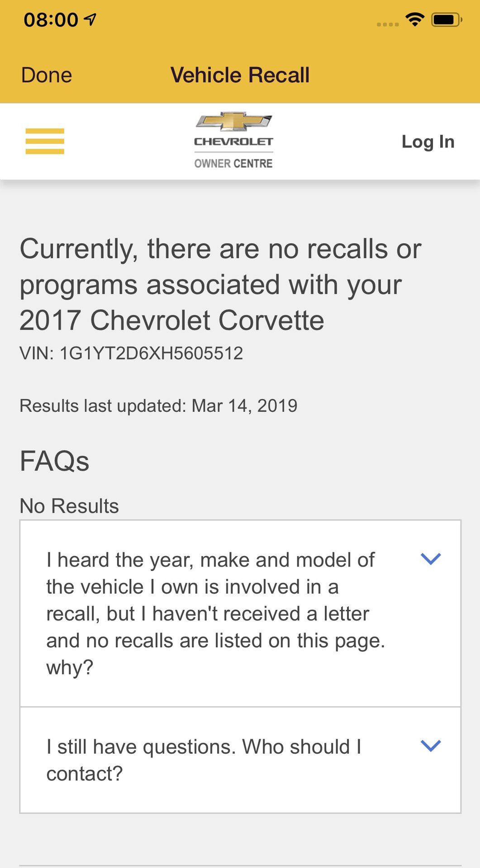Tap the Owner Centre label

(233, 163)
